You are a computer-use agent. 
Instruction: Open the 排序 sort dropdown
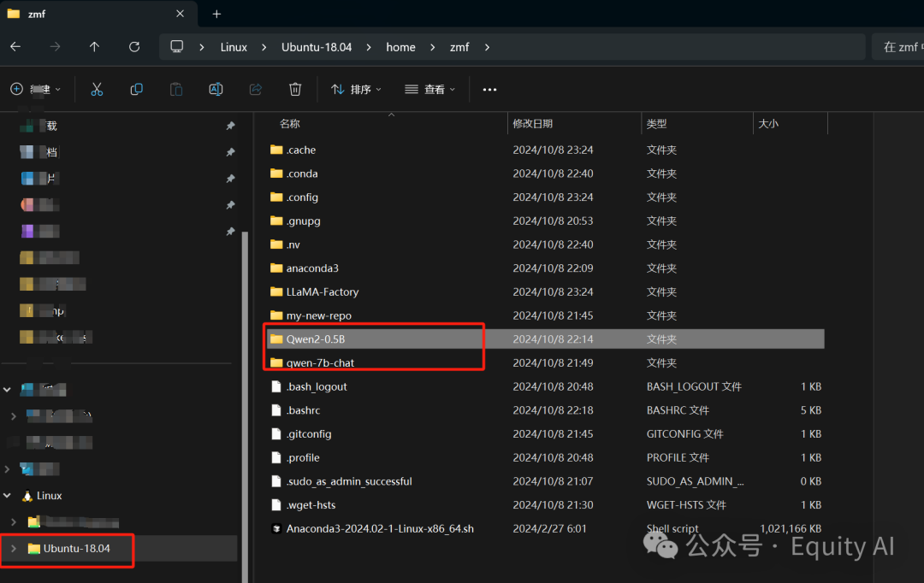tap(356, 90)
